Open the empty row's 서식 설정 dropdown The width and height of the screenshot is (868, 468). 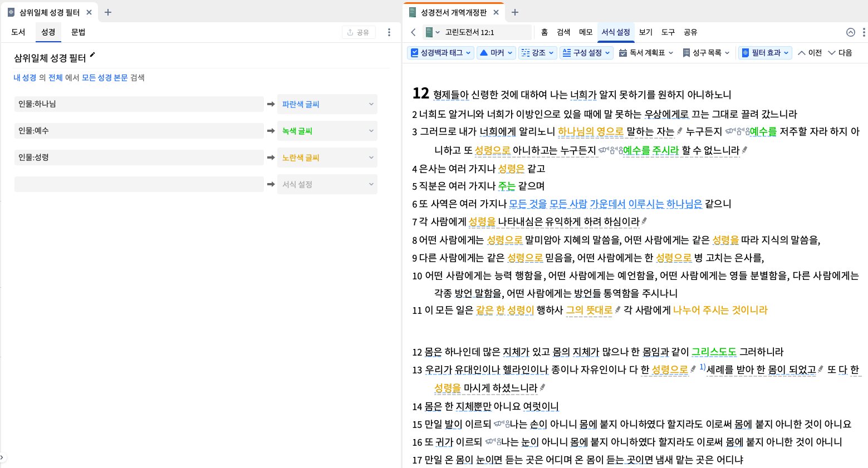(x=327, y=184)
